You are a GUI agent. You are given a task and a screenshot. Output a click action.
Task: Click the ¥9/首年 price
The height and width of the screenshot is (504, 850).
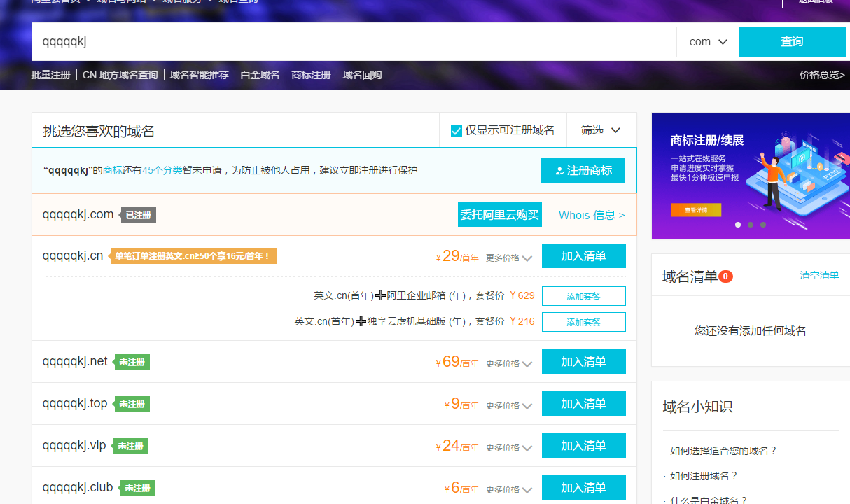pyautogui.click(x=461, y=404)
